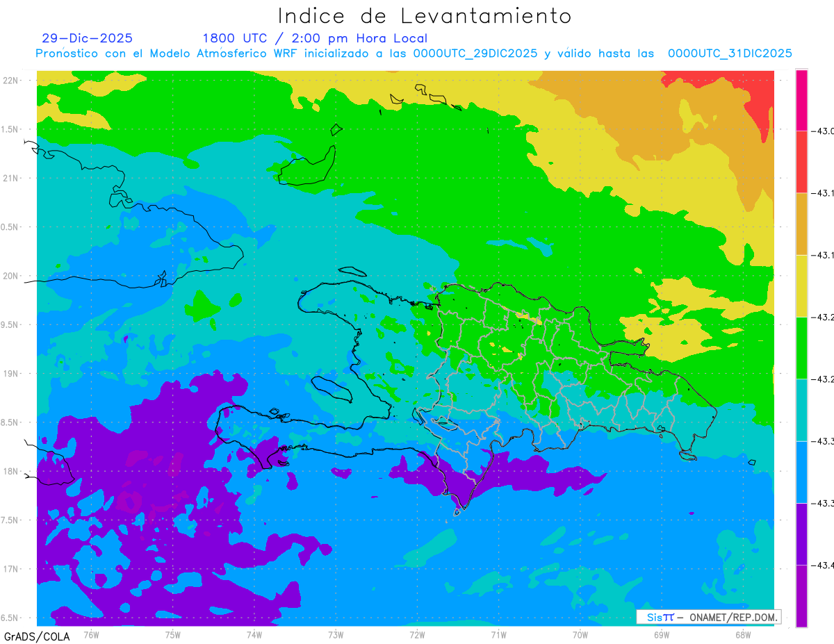Image resolution: width=834 pixels, height=644 pixels.
Task: Click the "20N" latitude label
Action: 10,276
